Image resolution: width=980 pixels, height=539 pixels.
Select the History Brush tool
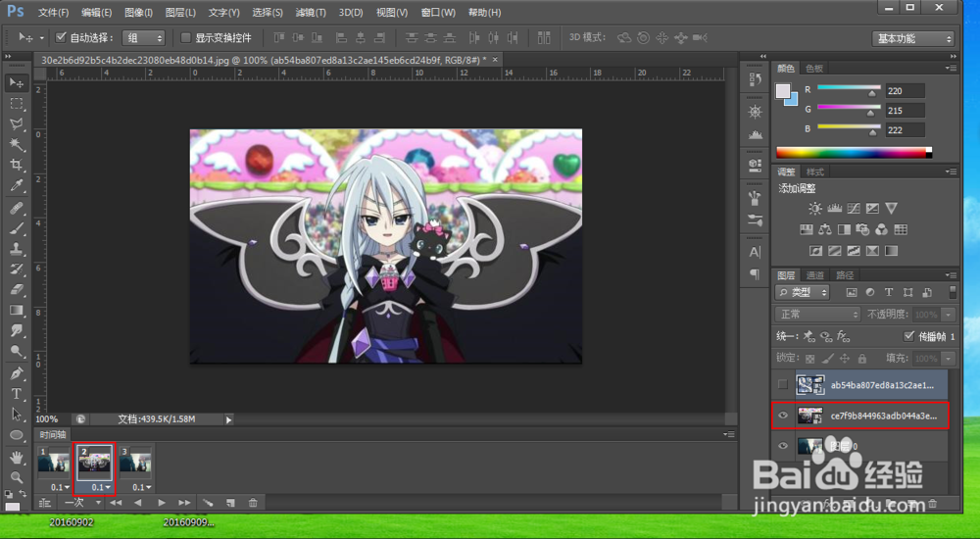coord(17,269)
